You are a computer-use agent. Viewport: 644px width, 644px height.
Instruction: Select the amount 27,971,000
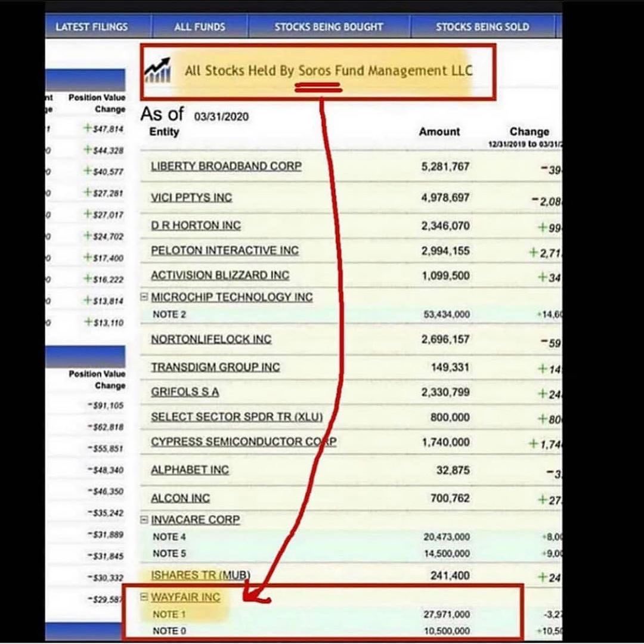(447, 614)
